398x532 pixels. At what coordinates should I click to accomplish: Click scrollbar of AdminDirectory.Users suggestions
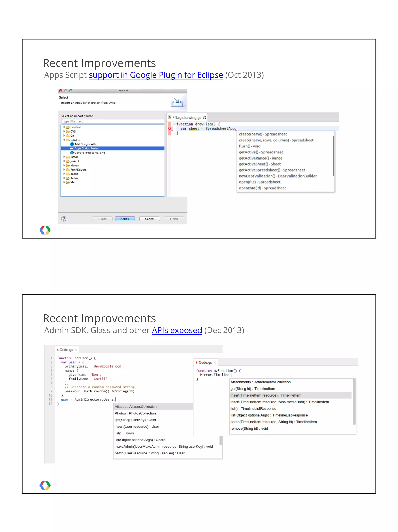tap(221, 440)
